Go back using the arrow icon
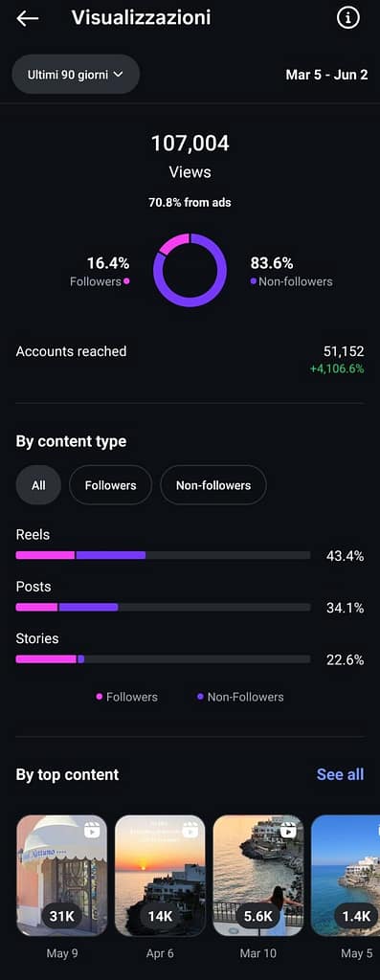The image size is (380, 980). [27, 19]
